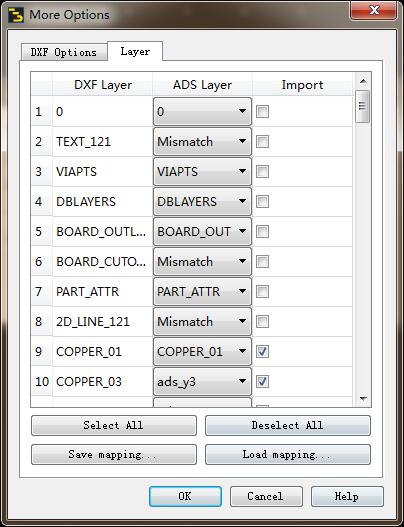This screenshot has height=527, width=404.
Task: Open ADS Layer dropdown for BOARD_CUTOUT row
Action: pos(202,261)
